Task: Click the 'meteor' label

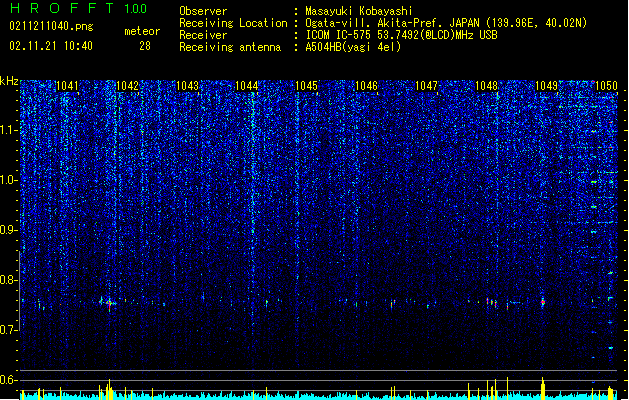Action: 142,31
